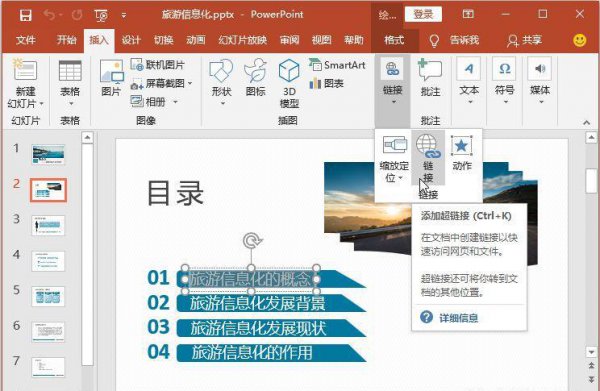Select 旅游信息化发展现状 banner
The image size is (600, 391).
pyautogui.click(x=271, y=328)
